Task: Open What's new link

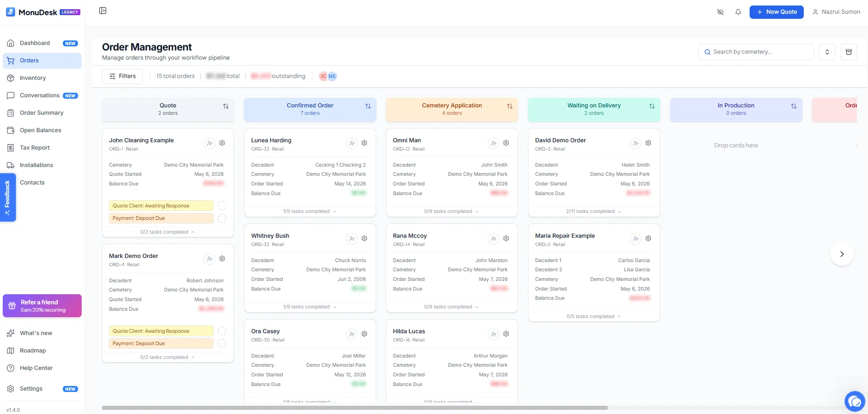Action: [42, 333]
